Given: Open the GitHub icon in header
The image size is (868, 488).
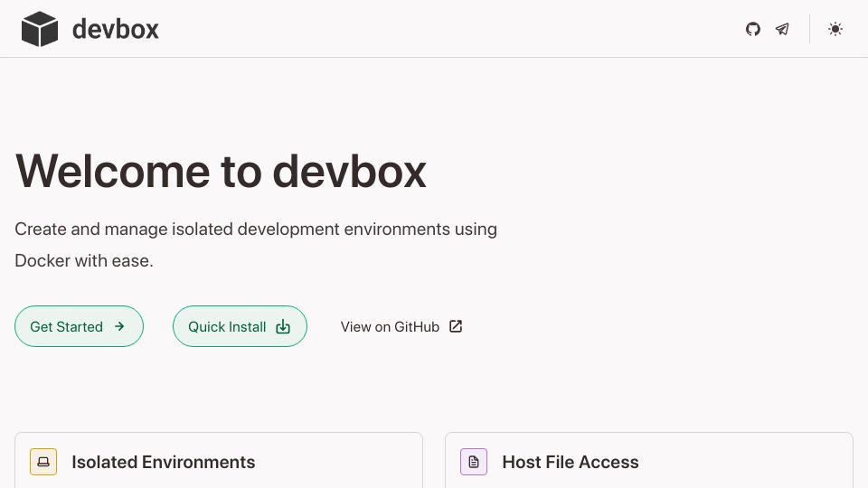Looking at the screenshot, I should 753,29.
